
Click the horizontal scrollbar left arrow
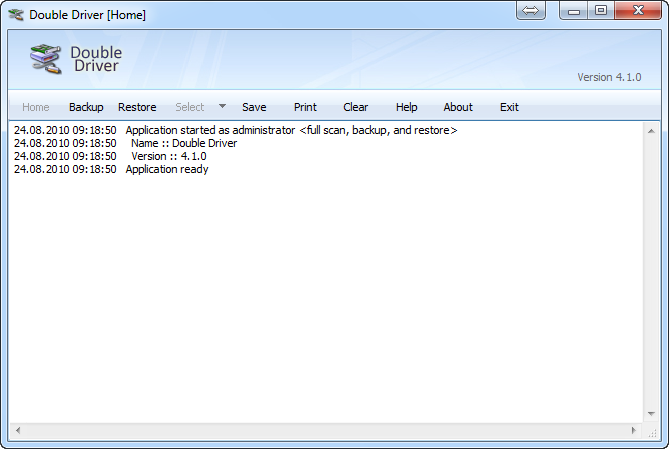(17, 430)
